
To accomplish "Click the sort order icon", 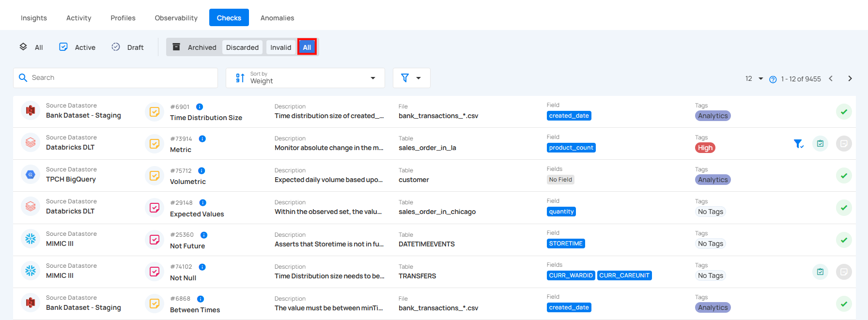I will tap(240, 77).
